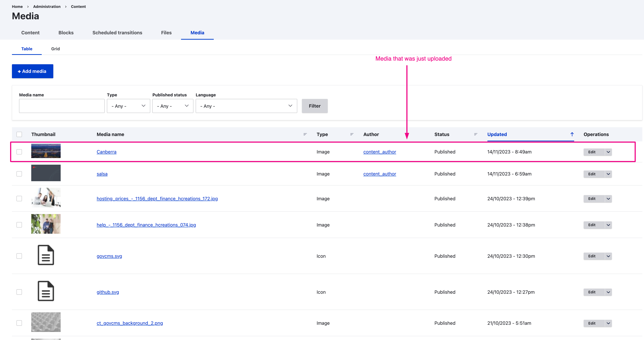
Task: Click the Updated column sort arrow icon
Action: click(572, 134)
